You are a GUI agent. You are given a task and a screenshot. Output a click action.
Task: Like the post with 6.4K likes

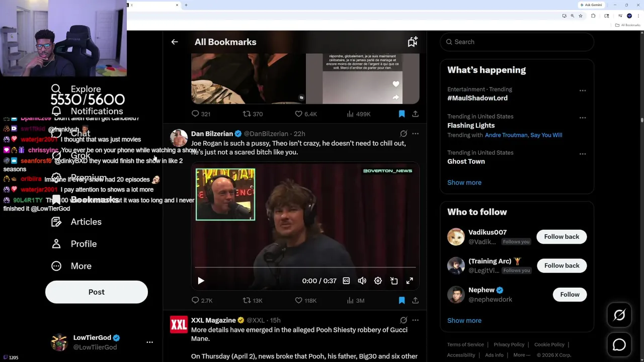(x=305, y=114)
